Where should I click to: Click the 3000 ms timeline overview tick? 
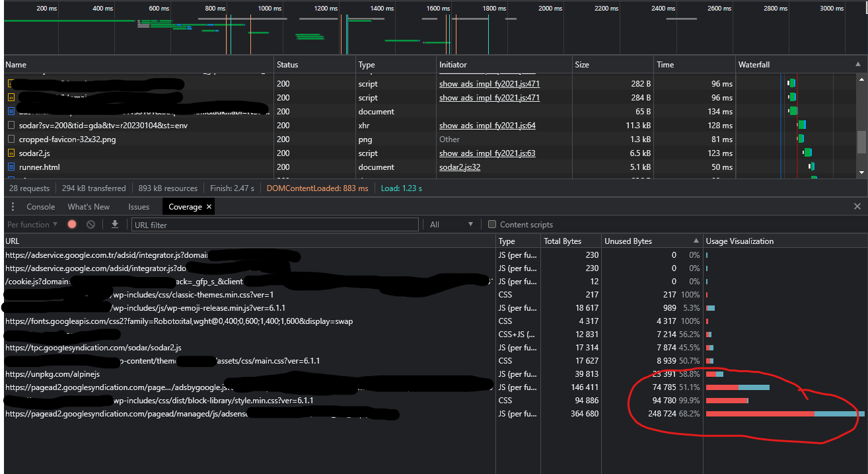[832, 9]
